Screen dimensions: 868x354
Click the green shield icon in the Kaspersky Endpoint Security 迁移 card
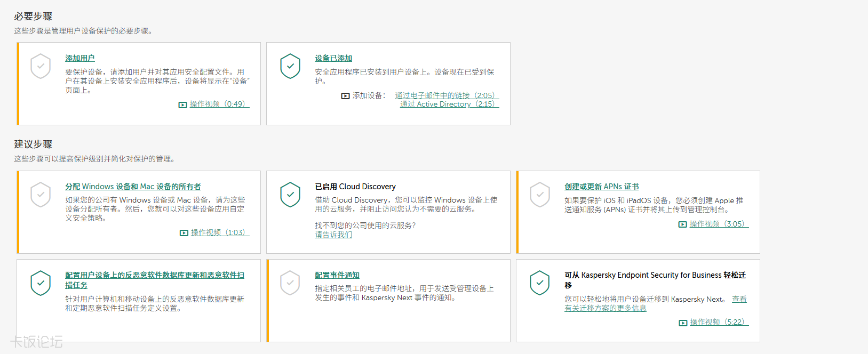[x=540, y=283]
